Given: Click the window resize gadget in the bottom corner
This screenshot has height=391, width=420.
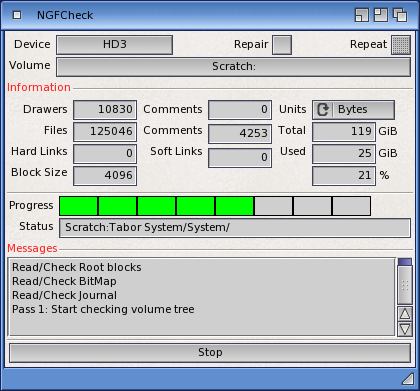Looking at the screenshot, I should [407, 379].
